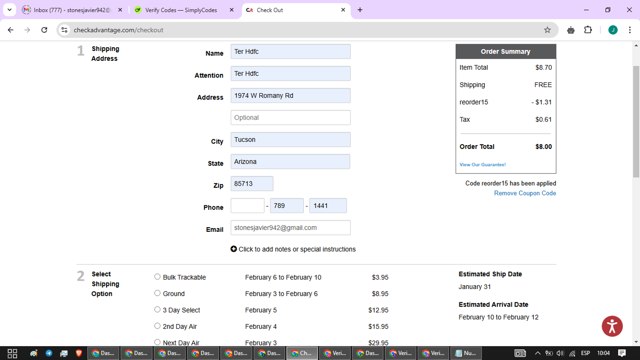This screenshot has width=640, height=360.
Task: Bookmark this page with the star icon
Action: coord(547,30)
